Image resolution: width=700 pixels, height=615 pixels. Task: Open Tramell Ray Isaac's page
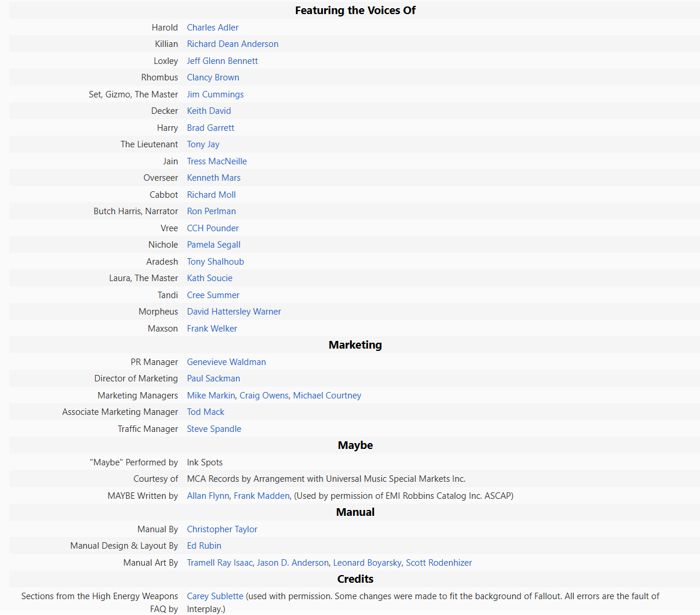[x=220, y=563]
